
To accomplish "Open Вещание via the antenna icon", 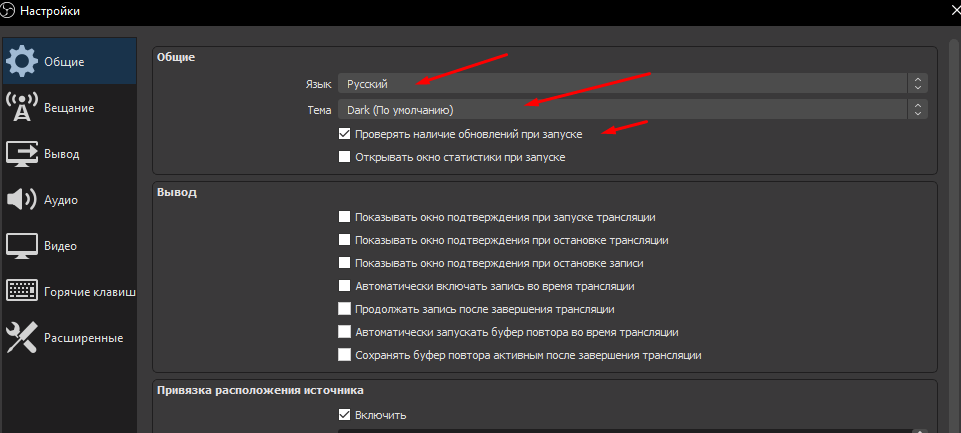I will coord(22,107).
